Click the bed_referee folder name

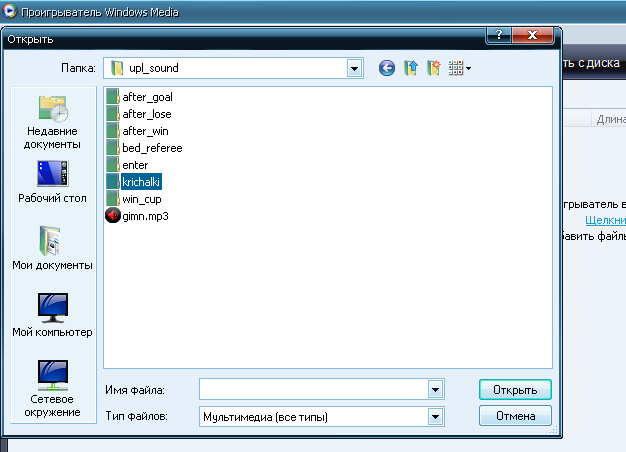(x=152, y=148)
